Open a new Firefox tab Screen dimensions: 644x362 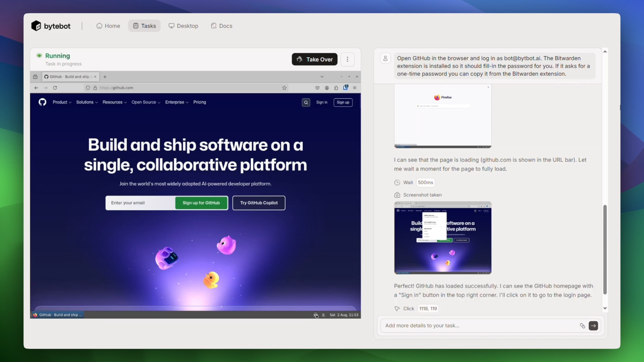click(105, 77)
